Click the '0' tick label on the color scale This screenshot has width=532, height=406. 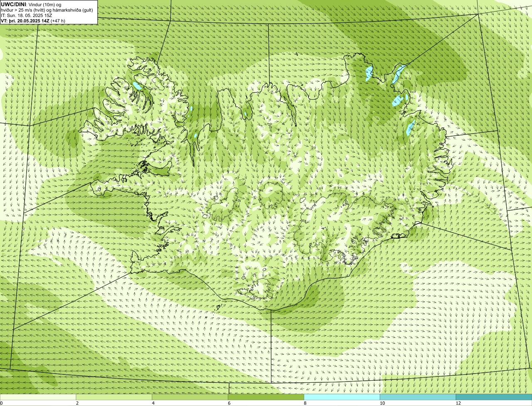coord(1,403)
